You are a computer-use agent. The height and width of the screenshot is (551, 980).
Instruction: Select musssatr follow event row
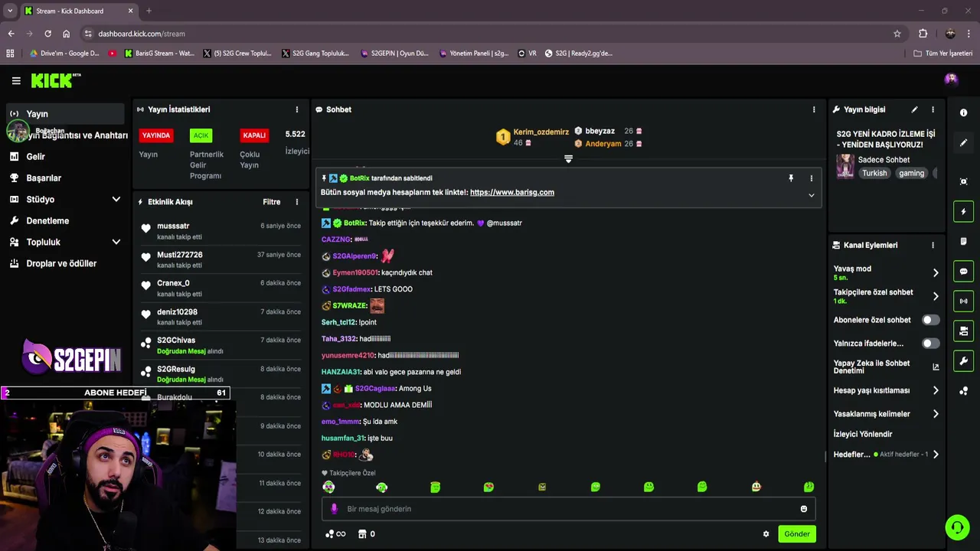[x=222, y=231]
